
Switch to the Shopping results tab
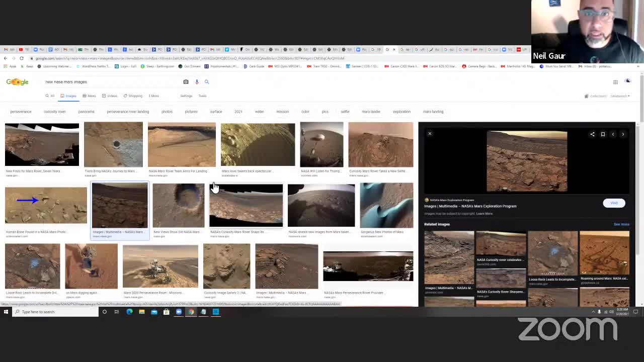pyautogui.click(x=133, y=96)
